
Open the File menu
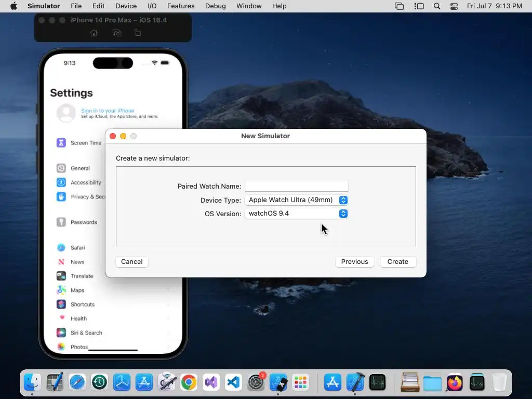[x=76, y=6]
